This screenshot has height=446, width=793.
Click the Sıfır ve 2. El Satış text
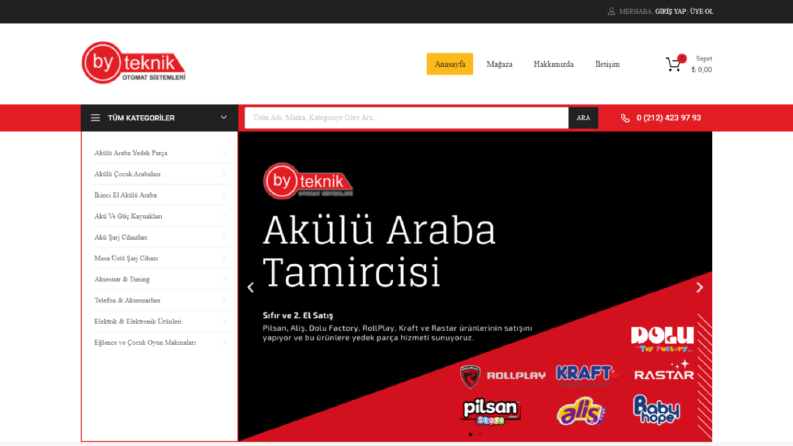click(298, 316)
